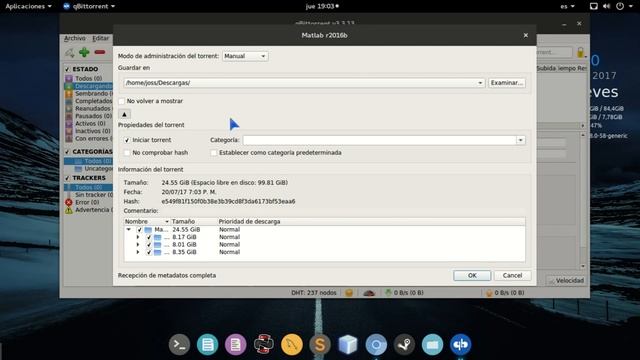Expand the 8.35 GiB folder tree arrow
The height and width of the screenshot is (360, 640).
(x=138, y=252)
